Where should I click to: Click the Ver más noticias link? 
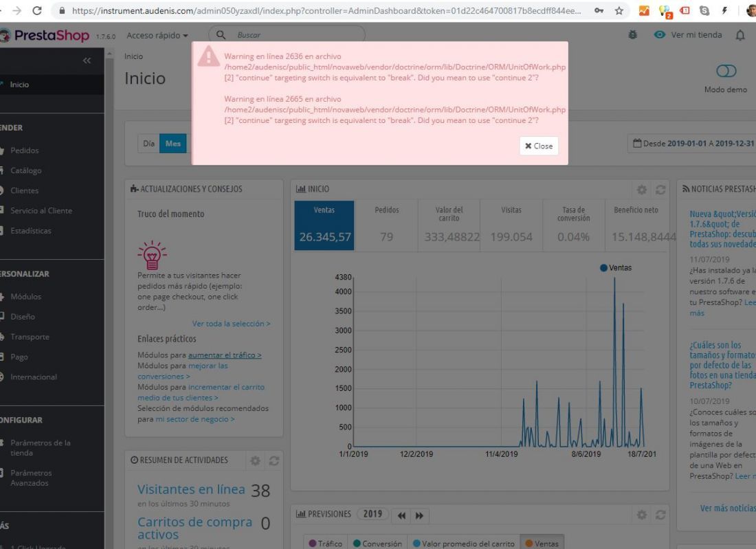(728, 508)
